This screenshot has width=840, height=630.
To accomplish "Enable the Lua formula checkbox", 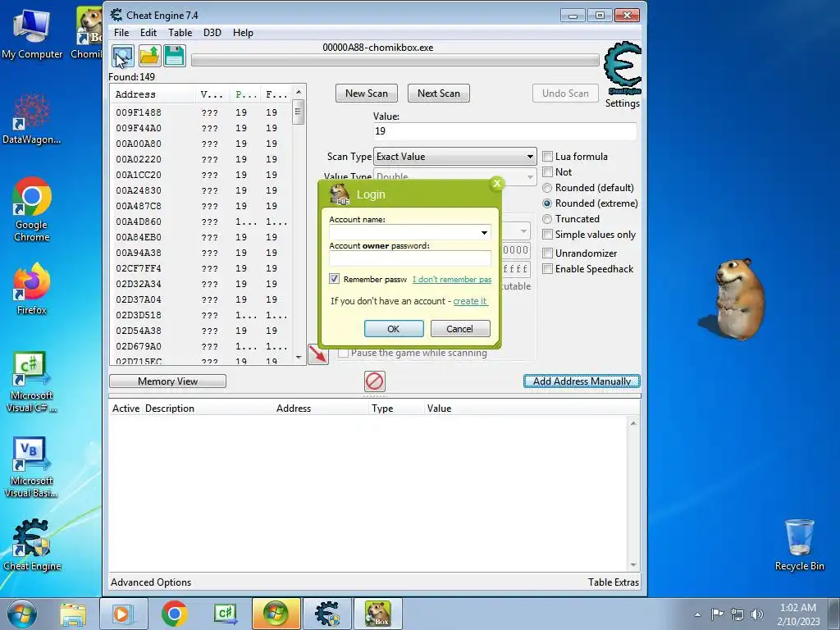I will [x=547, y=157].
